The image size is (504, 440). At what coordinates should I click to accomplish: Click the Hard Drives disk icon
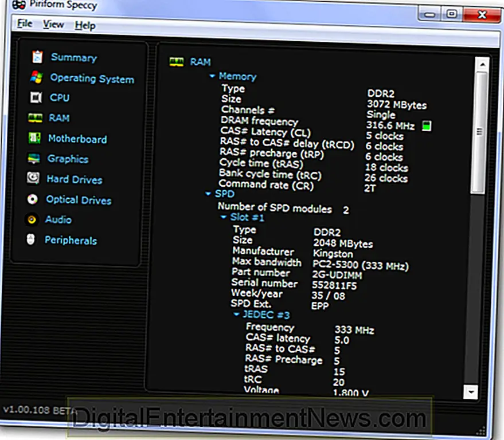coord(33,178)
